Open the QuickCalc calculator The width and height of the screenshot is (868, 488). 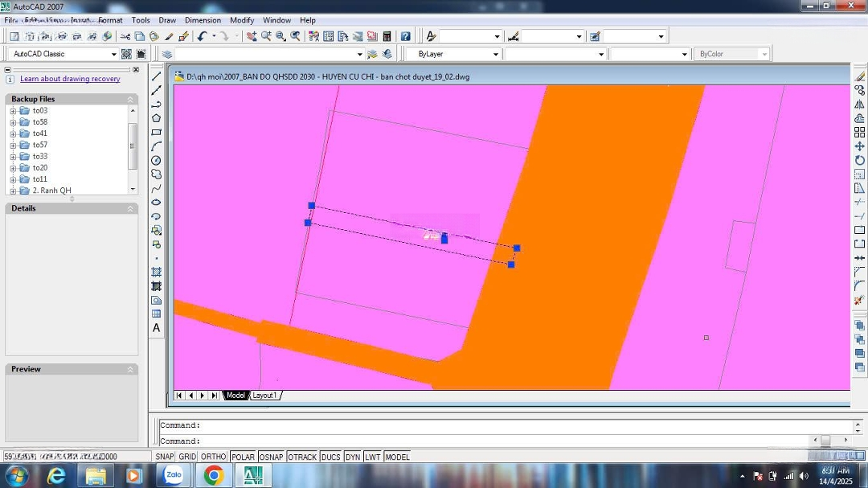387,36
